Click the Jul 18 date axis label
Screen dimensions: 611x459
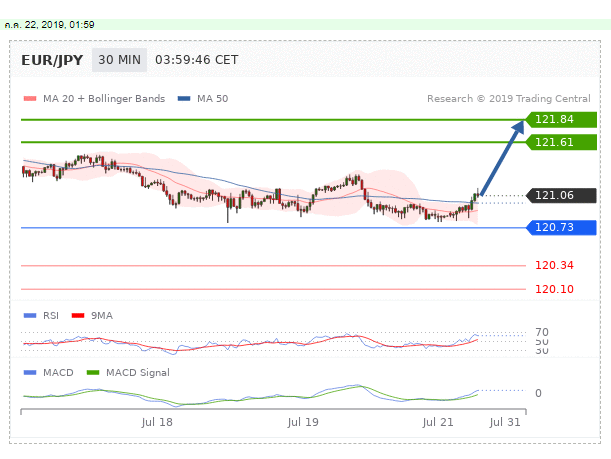(158, 422)
